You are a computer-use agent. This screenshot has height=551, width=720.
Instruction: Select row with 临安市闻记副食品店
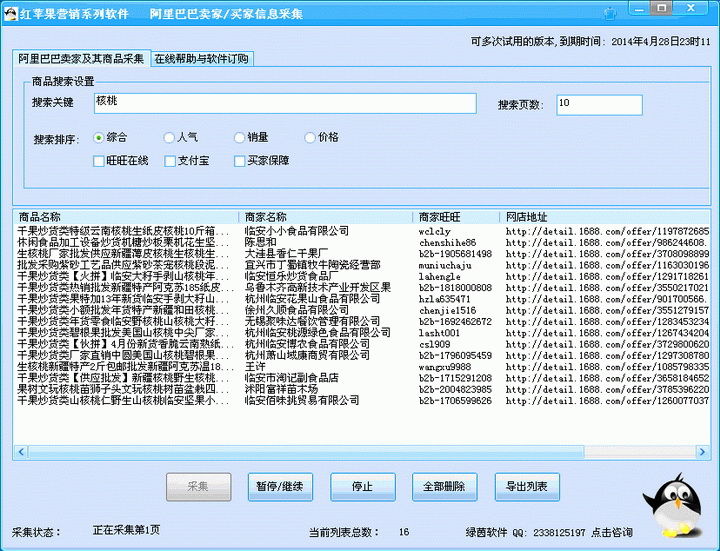click(x=363, y=378)
